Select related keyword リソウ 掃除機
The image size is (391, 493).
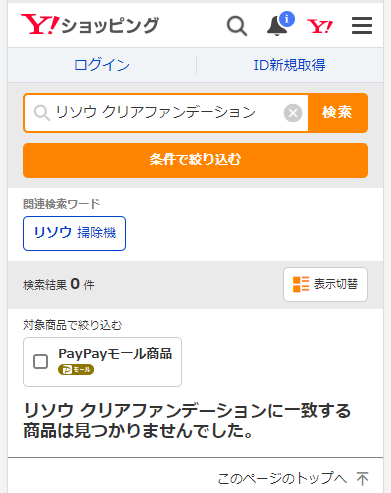74,233
